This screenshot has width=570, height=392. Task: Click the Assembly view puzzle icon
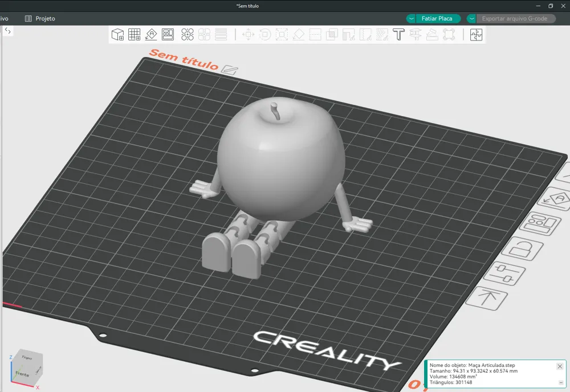[476, 35]
